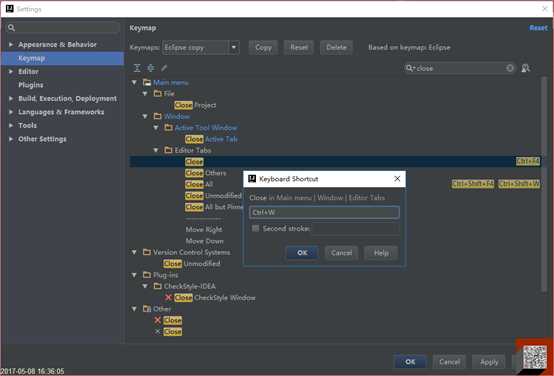Click Apply in the Settings window footer
Image resolution: width=554 pixels, height=376 pixels.
[x=489, y=362]
